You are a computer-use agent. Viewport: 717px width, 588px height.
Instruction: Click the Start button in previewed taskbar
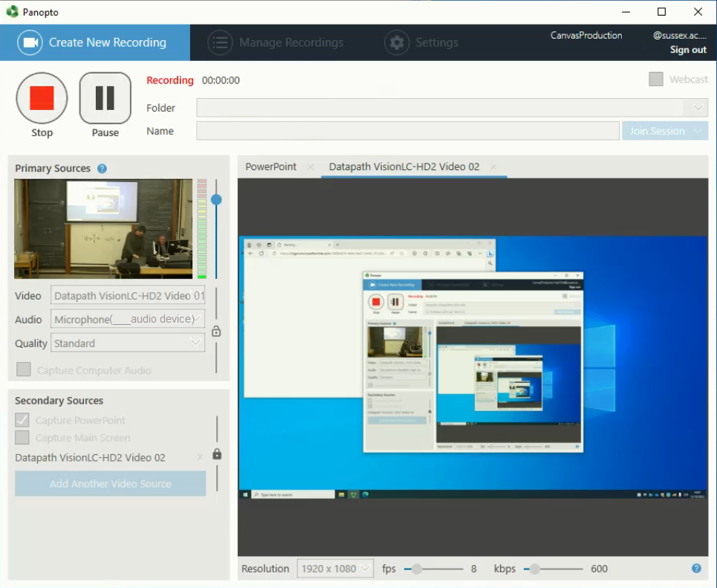click(245, 494)
